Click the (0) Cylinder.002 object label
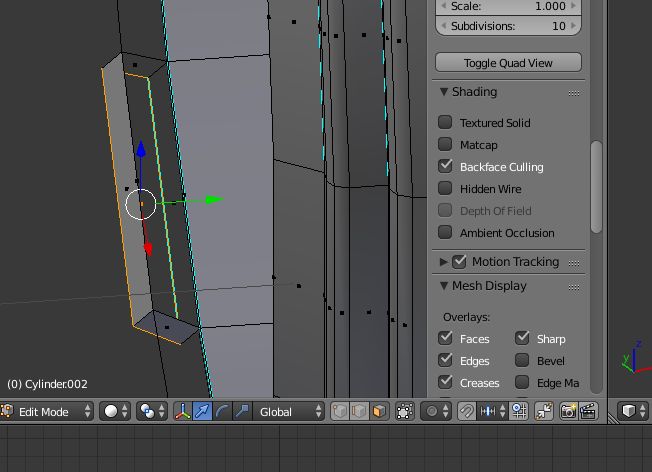Viewport: 652px width, 472px height. coord(47,384)
